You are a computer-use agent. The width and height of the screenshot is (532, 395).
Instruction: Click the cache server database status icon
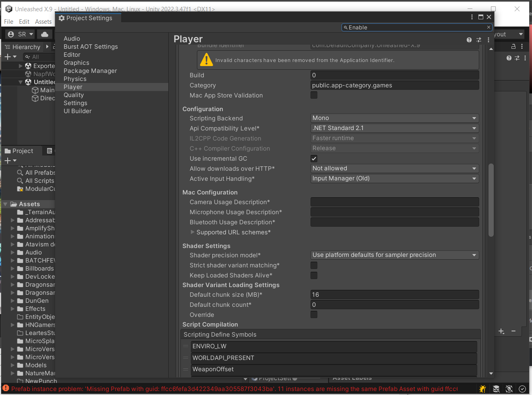pos(496,389)
